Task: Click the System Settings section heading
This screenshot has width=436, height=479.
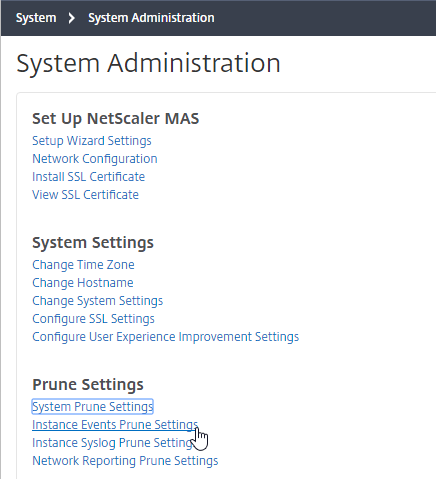Action: click(93, 243)
